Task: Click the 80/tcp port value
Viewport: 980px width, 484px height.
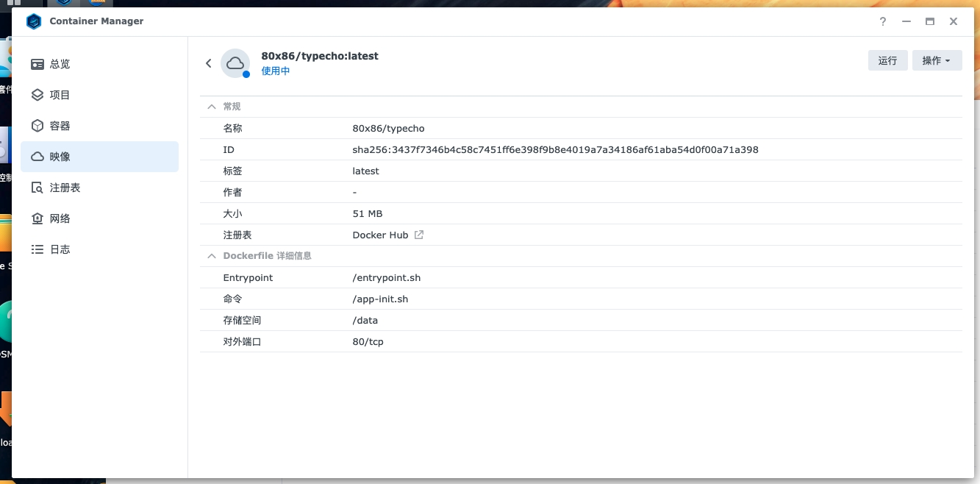Action: pyautogui.click(x=368, y=341)
